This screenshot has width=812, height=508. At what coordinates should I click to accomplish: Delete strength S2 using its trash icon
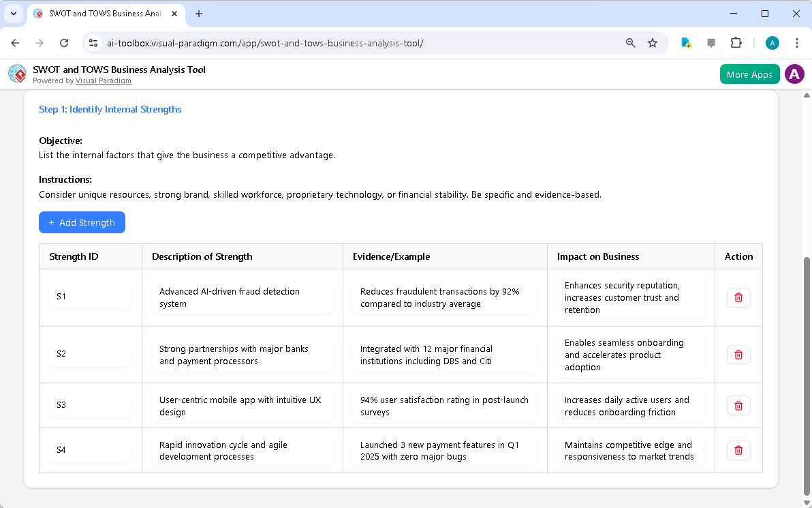(738, 355)
